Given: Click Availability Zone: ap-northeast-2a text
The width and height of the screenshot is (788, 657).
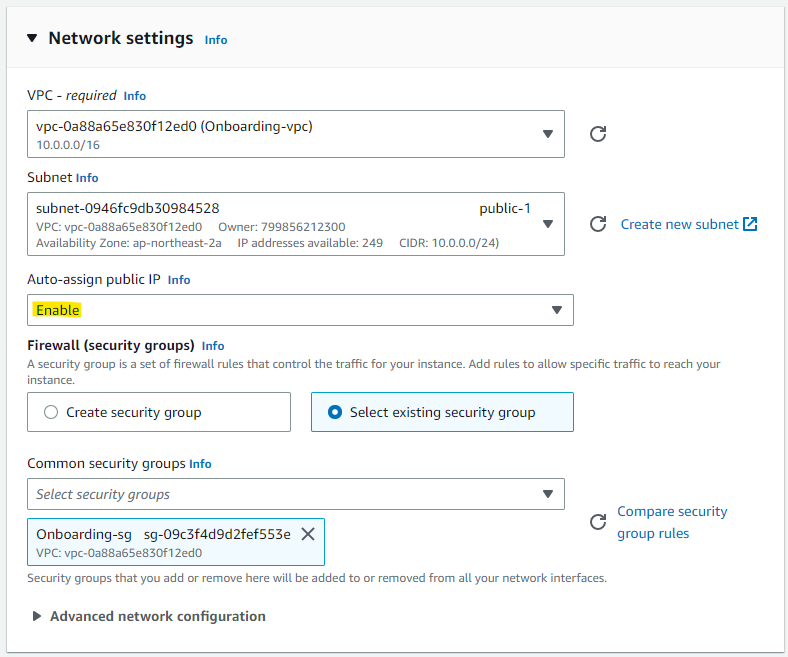Looking at the screenshot, I should [x=129, y=243].
